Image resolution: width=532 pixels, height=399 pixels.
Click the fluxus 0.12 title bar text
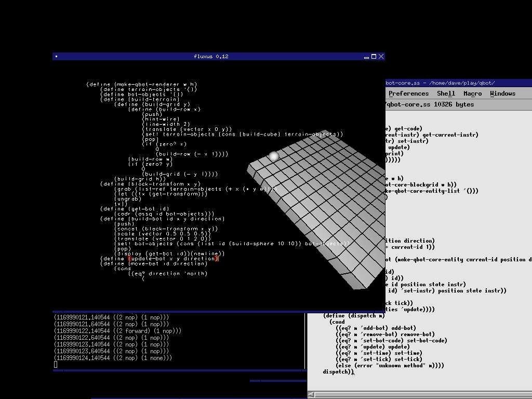[x=211, y=57]
